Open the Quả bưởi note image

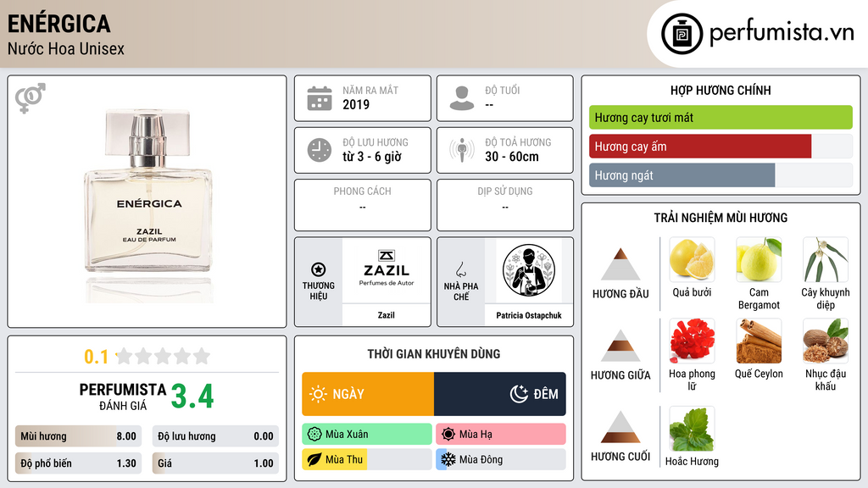point(692,259)
